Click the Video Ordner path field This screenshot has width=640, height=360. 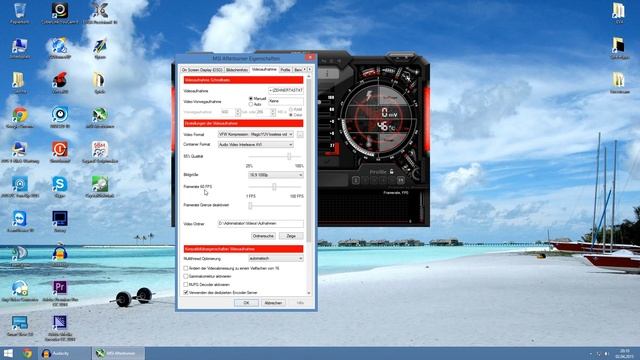260,224
